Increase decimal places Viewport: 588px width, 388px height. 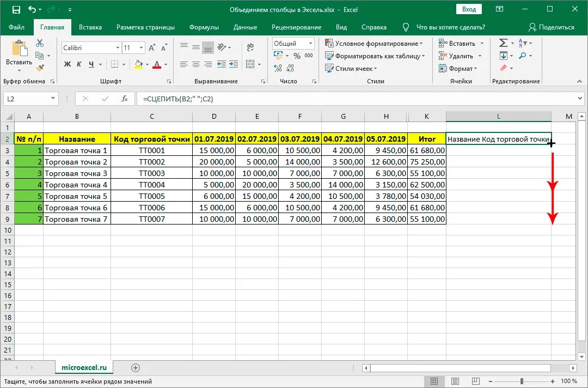click(x=278, y=68)
